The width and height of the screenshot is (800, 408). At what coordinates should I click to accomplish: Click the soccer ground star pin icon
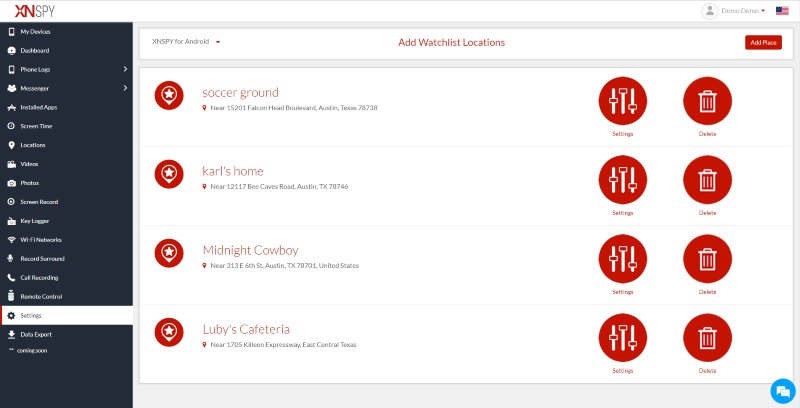[x=169, y=95]
